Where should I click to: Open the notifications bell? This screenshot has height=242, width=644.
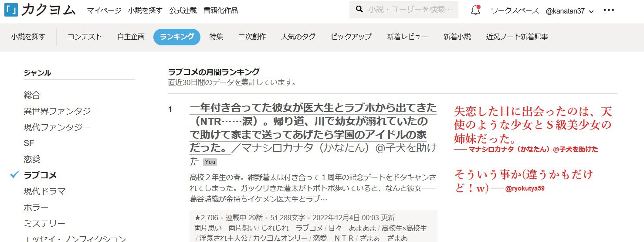[475, 10]
